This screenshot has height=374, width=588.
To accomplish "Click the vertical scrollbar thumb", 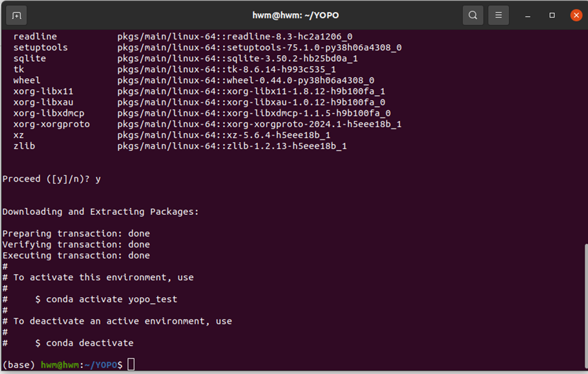I will coord(586,306).
